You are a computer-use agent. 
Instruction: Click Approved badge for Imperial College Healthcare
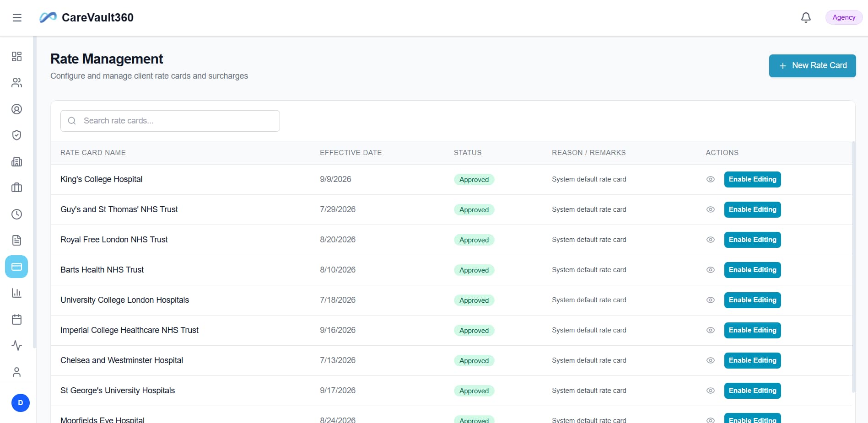click(474, 331)
